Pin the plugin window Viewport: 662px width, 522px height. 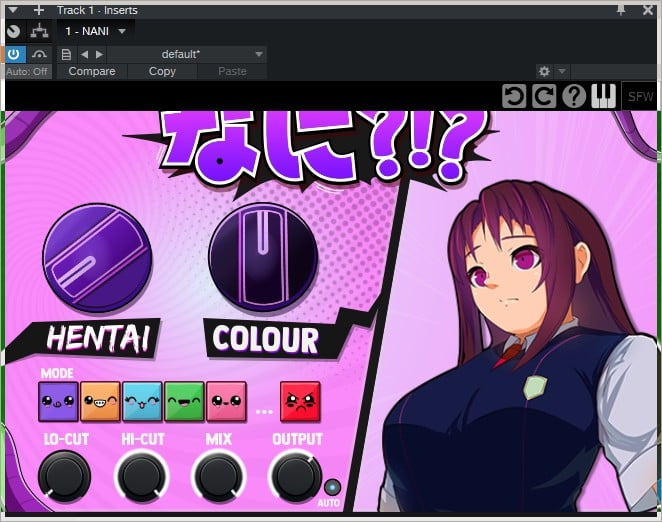621,10
